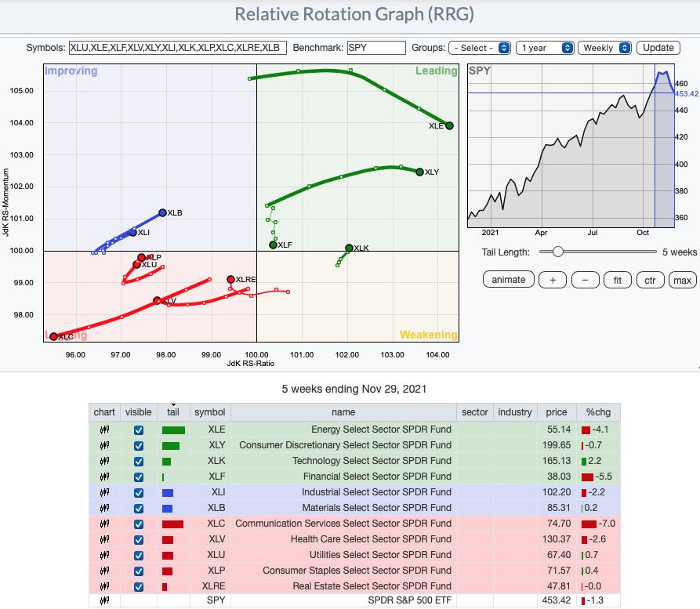Open the 1 year period dropdown
This screenshot has width=700, height=609.
[x=545, y=48]
